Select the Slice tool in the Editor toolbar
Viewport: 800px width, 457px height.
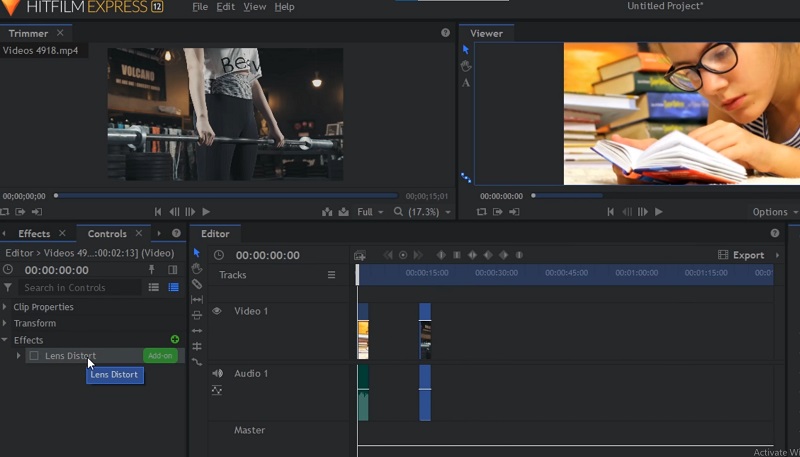(197, 284)
